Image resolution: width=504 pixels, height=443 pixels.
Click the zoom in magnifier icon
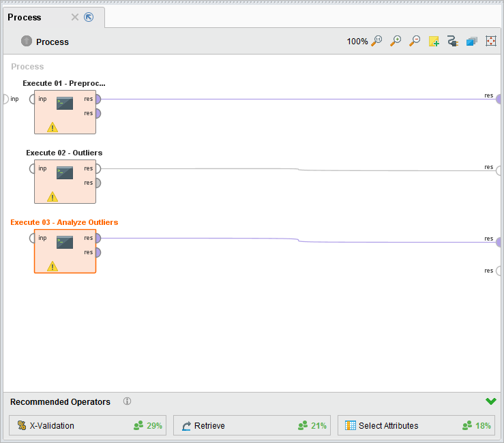click(x=396, y=41)
